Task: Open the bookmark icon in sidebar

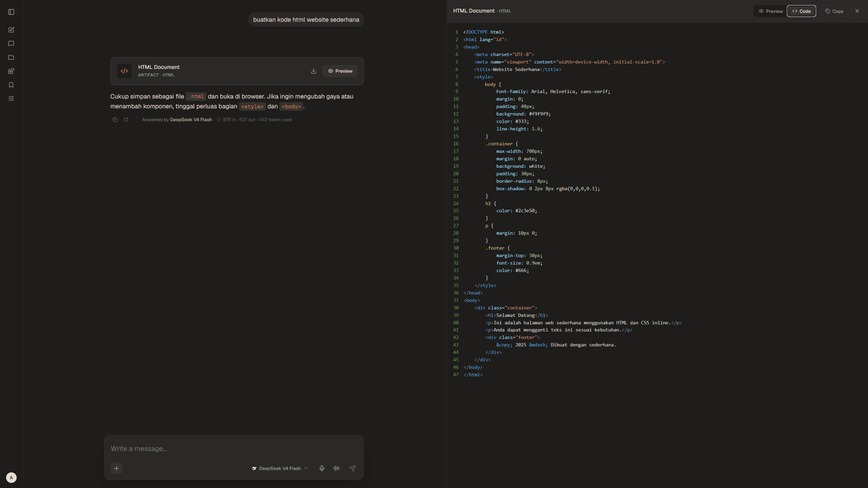Action: point(11,85)
